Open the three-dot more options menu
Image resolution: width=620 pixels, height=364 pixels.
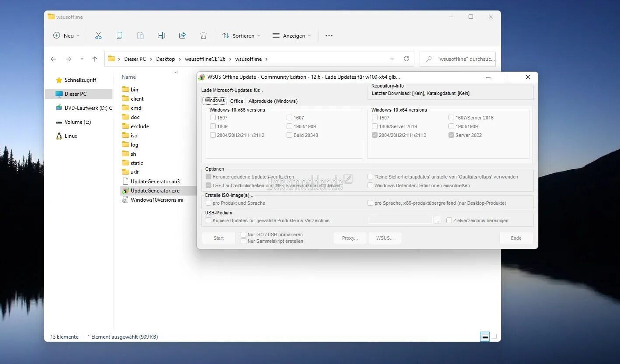point(329,36)
